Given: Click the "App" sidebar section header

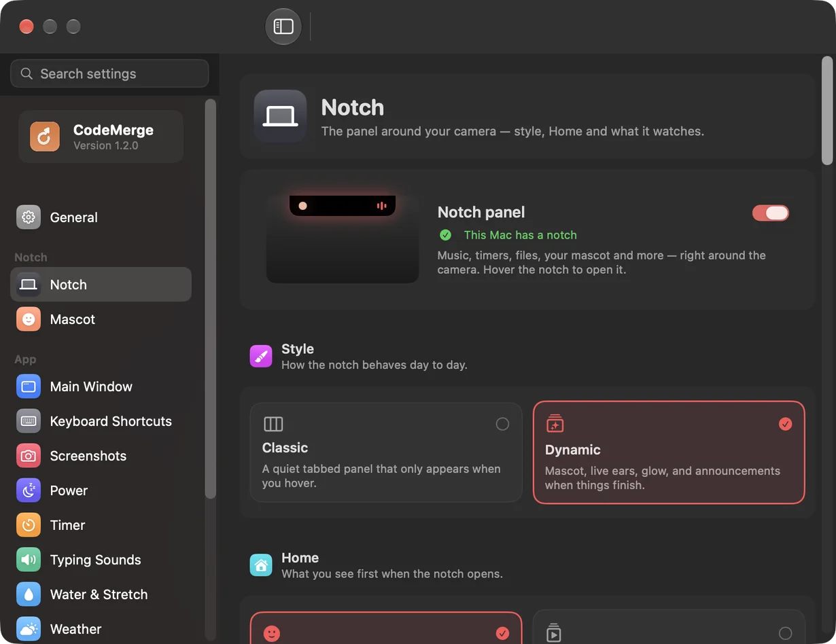Looking at the screenshot, I should pos(25,359).
